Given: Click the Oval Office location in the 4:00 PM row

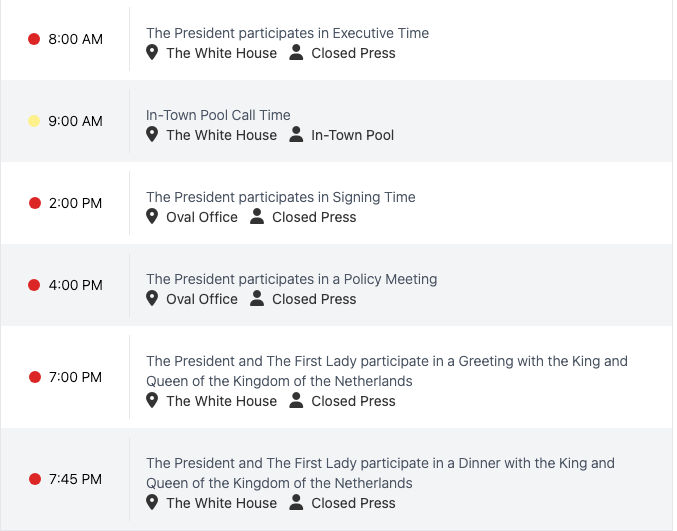Looking at the screenshot, I should tap(202, 299).
